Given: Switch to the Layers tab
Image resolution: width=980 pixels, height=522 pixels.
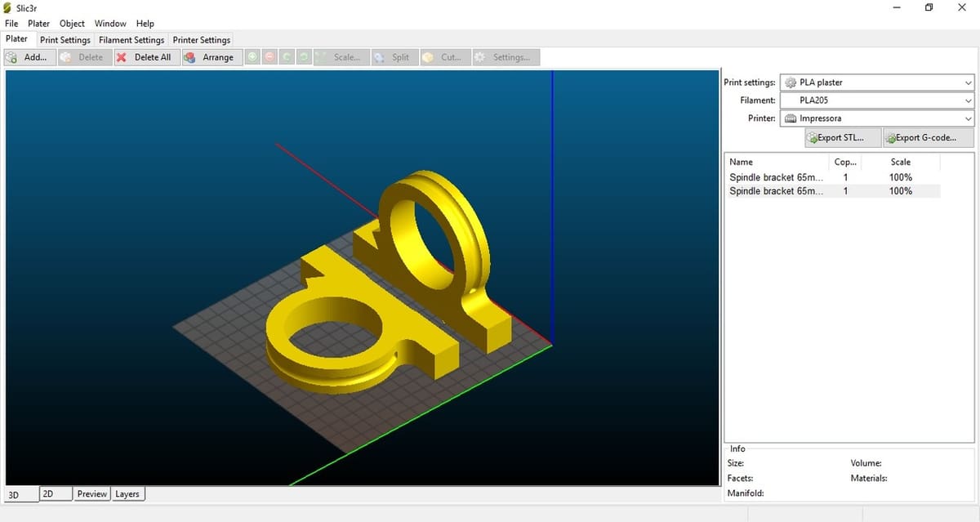Looking at the screenshot, I should coord(127,493).
